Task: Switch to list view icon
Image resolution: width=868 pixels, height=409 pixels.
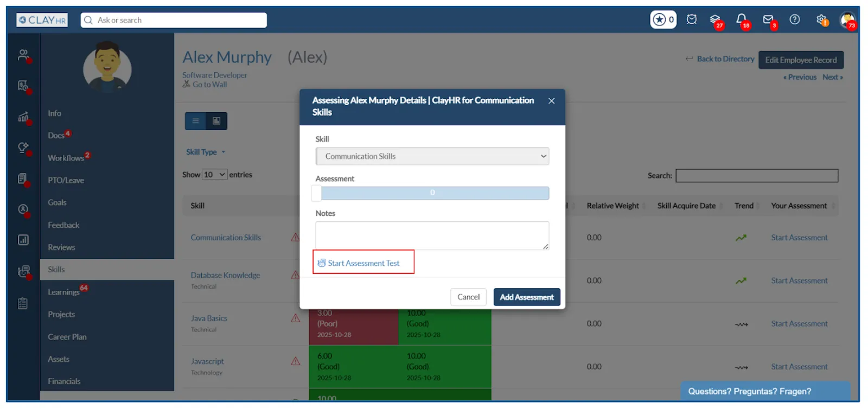Action: (196, 121)
